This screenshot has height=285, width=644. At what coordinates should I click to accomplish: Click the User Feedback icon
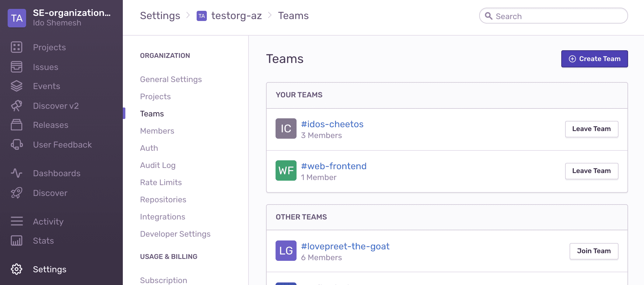coord(17,145)
